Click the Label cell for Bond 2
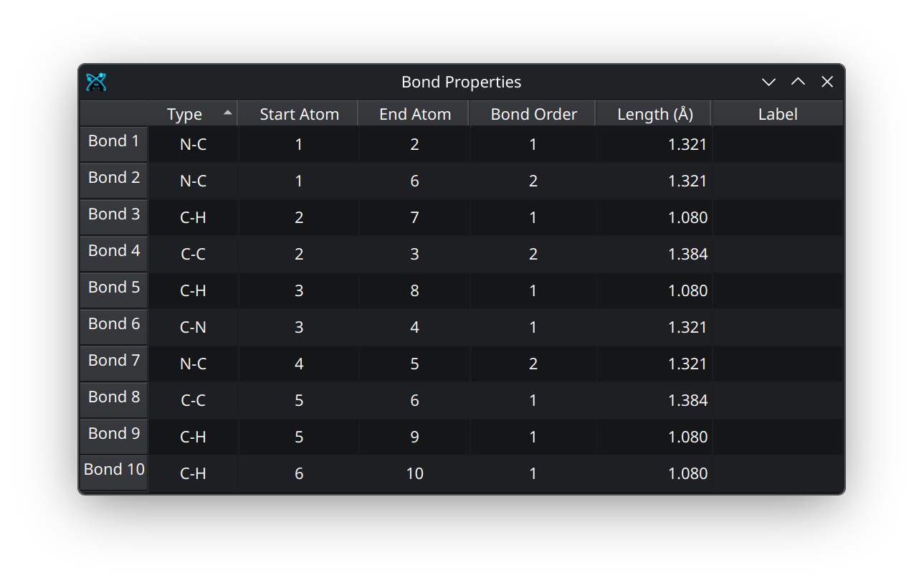The height and width of the screenshot is (588, 924). [778, 181]
